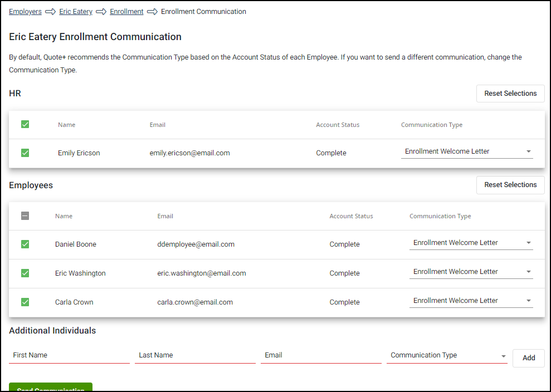Click Reset Selections for the Employees section
Image resolution: width=551 pixels, height=392 pixels.
click(510, 185)
